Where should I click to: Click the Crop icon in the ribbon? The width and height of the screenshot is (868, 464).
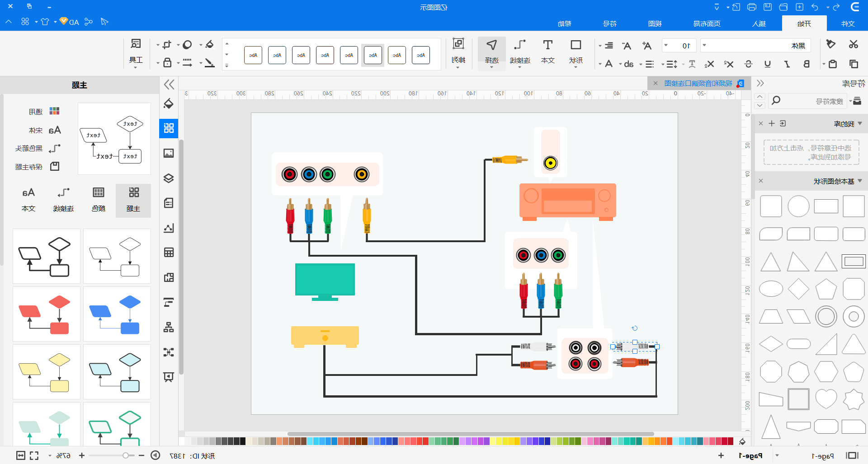pos(167,44)
